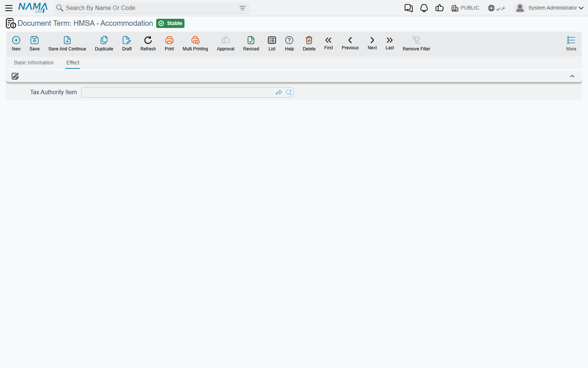The width and height of the screenshot is (588, 368).
Task: Save the document term
Action: click(35, 43)
